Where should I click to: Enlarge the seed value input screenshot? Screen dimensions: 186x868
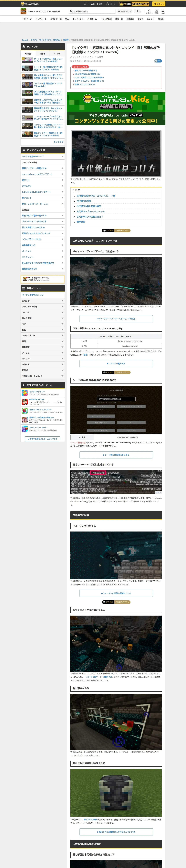tap(116, 410)
